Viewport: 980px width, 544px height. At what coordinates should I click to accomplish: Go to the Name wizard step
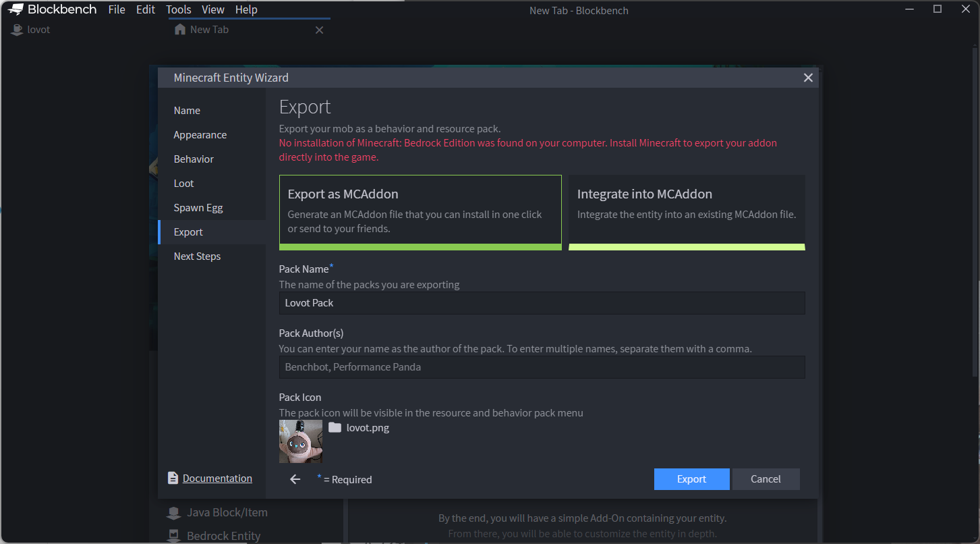click(x=212, y=111)
